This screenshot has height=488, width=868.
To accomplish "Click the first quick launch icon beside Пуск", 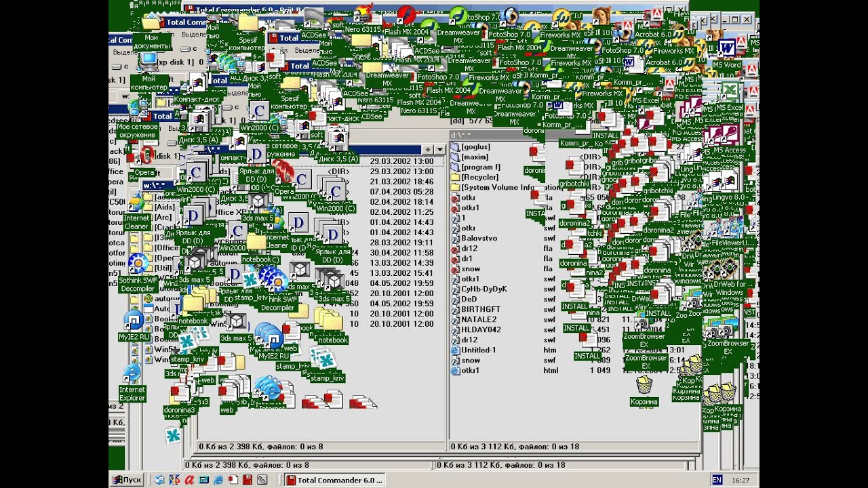I will 159,480.
